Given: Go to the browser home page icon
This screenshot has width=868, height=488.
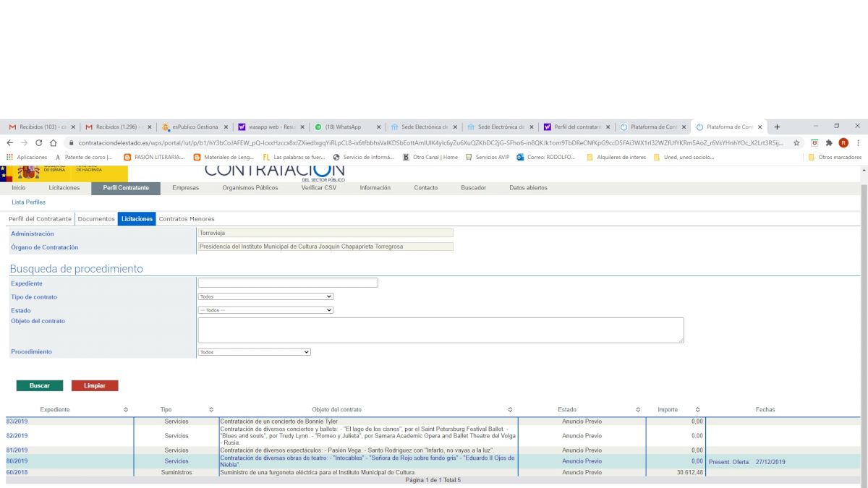Looking at the screenshot, I should (x=54, y=142).
